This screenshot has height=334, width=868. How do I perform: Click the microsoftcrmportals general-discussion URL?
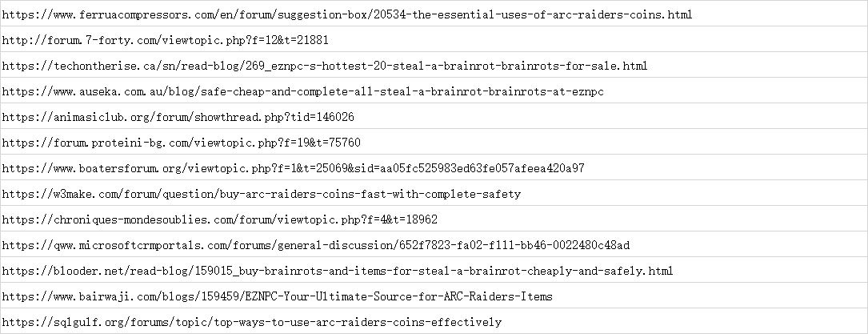(x=316, y=245)
